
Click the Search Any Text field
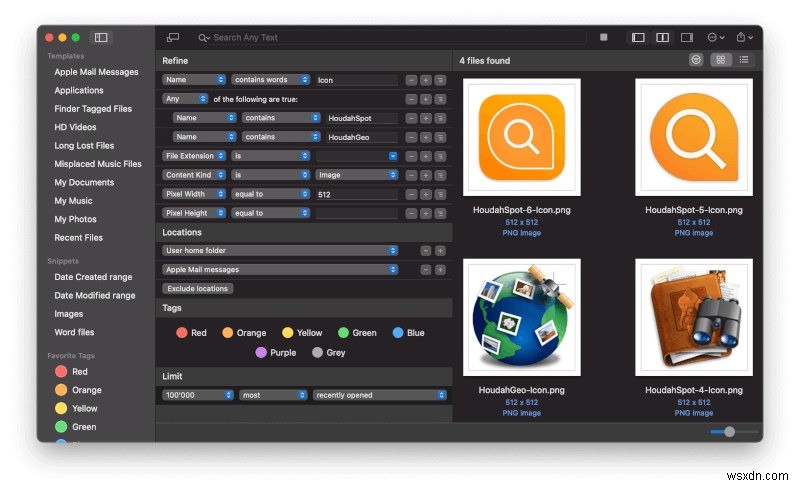click(x=390, y=38)
